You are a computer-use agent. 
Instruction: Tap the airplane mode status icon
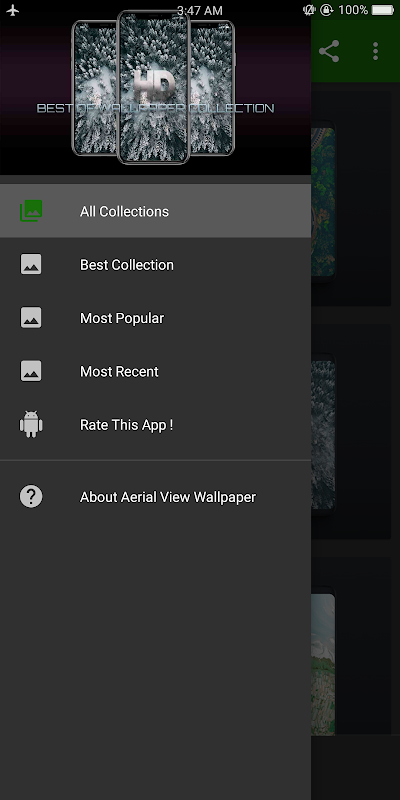click(13, 10)
